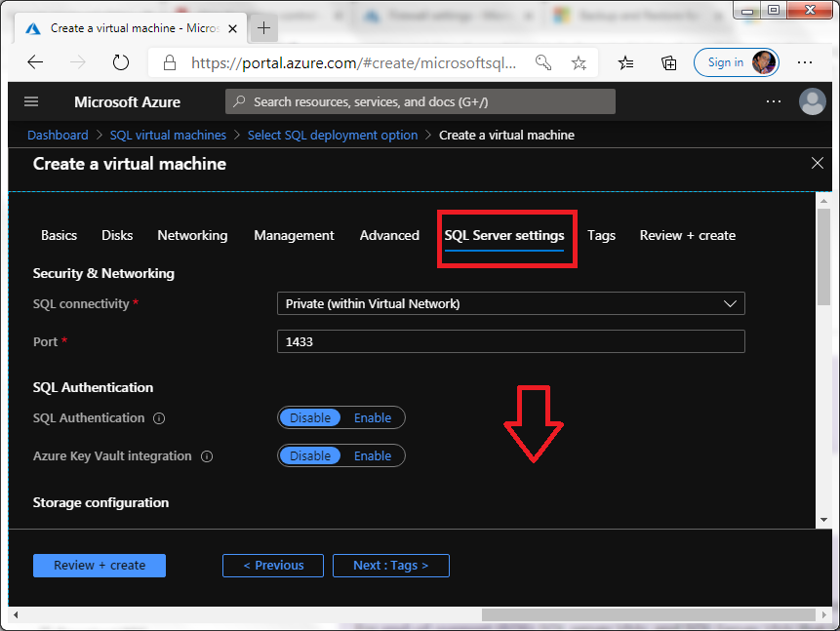
Task: Open the Favorites list icon
Action: (625, 62)
